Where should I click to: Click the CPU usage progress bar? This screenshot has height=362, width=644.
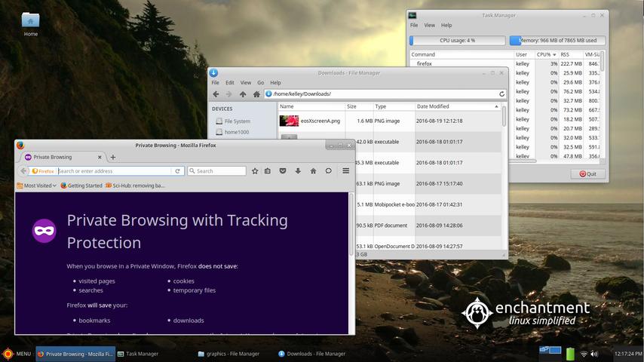(457, 41)
